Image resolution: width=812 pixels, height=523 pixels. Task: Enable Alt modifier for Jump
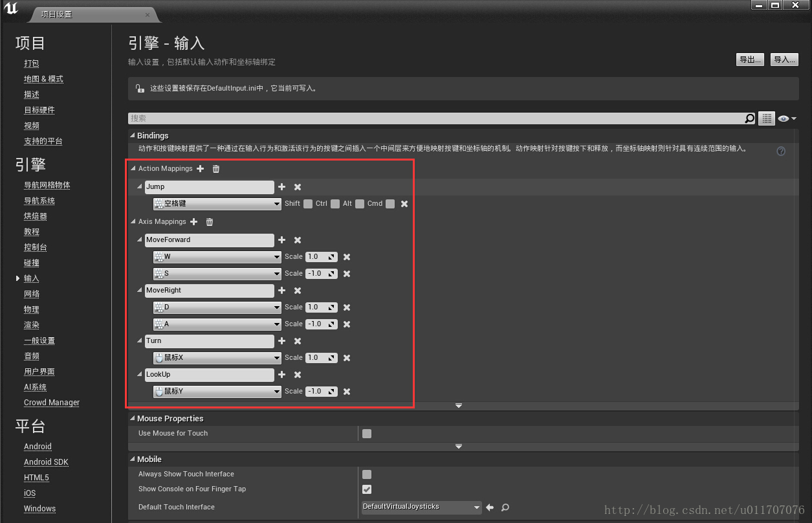coord(360,204)
